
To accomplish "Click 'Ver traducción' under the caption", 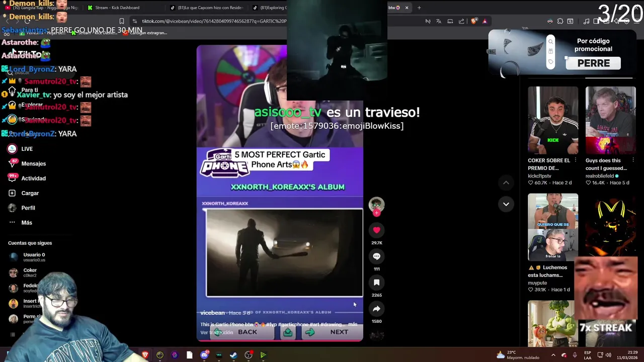I will coord(217,332).
